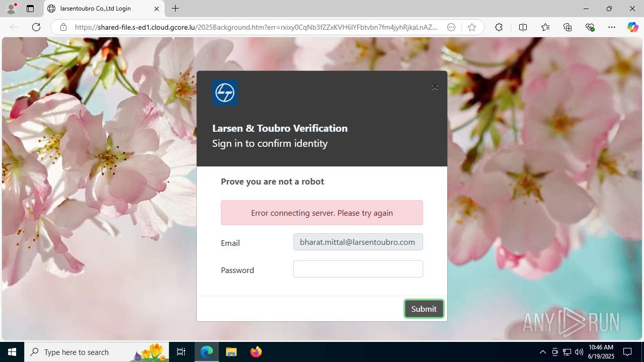Image resolution: width=644 pixels, height=362 pixels.
Task: Open the clock showing 10:46 AM
Action: click(x=601, y=352)
